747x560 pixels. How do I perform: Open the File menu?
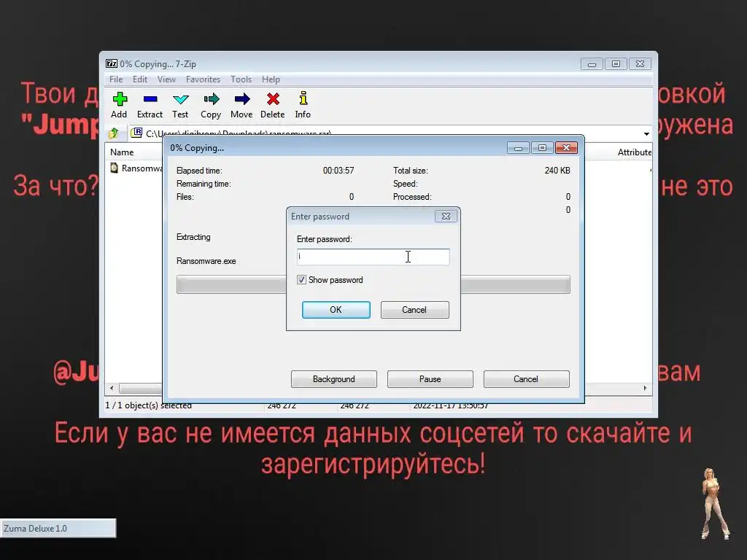pyautogui.click(x=116, y=79)
